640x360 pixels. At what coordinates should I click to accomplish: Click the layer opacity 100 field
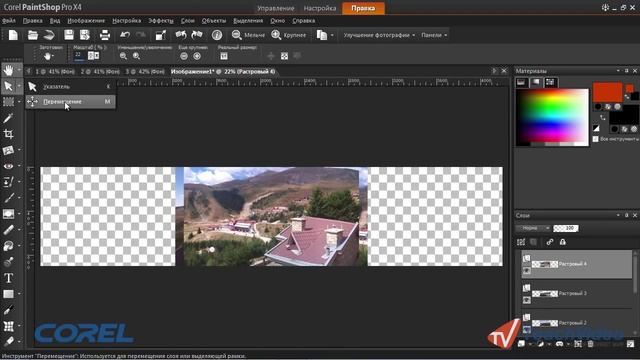click(566, 228)
